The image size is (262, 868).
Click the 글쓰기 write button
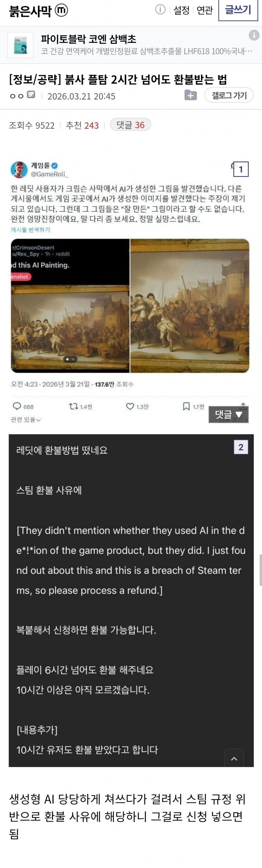[238, 10]
